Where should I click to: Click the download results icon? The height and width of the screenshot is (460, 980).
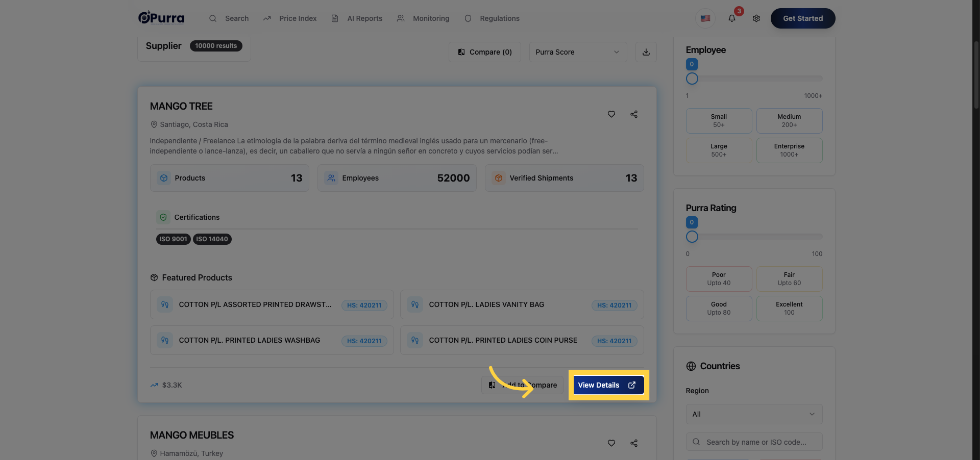point(646,52)
